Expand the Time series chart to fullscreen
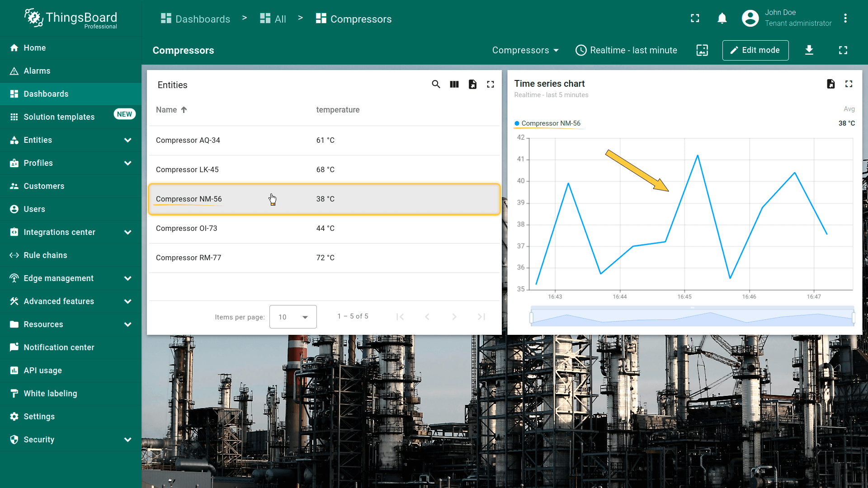This screenshot has width=868, height=488. pyautogui.click(x=849, y=84)
